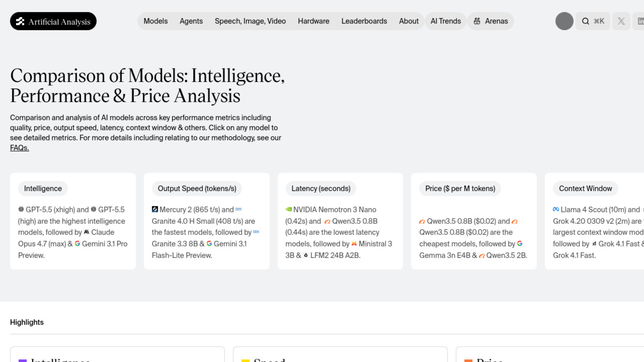
Task: Open the user avatar circle
Action: click(564, 21)
